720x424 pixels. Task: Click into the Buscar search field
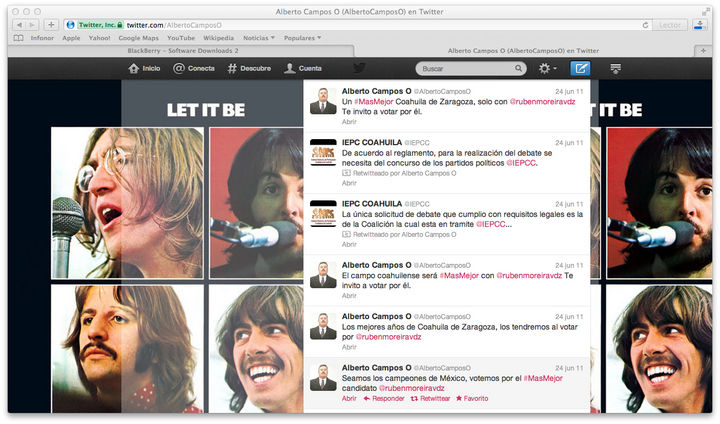(465, 69)
